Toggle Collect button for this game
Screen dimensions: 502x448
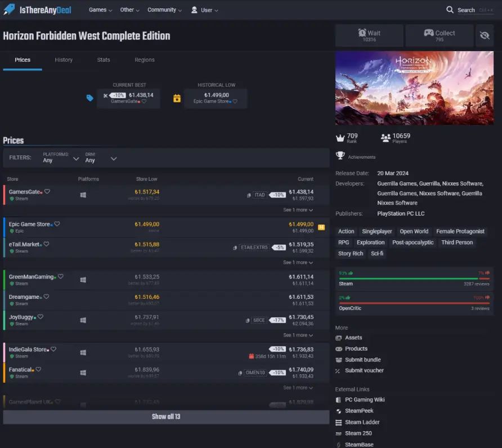439,35
